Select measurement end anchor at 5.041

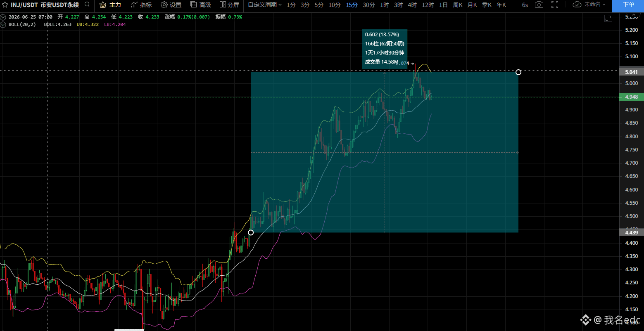coord(518,72)
